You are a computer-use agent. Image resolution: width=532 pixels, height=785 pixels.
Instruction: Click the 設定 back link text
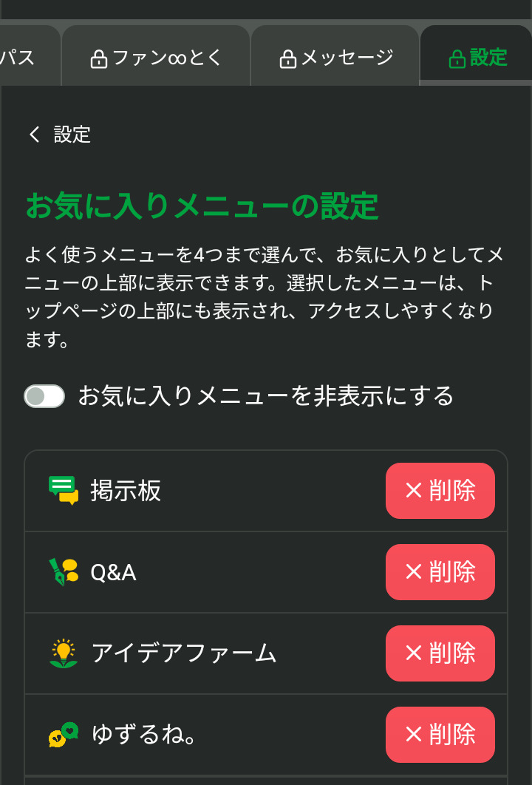tap(72, 135)
